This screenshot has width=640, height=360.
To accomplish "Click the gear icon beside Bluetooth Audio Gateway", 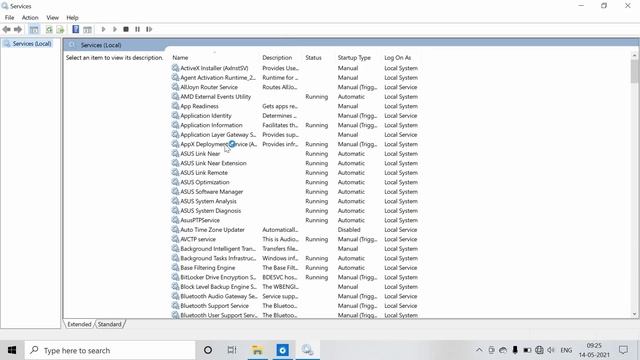I will pos(175,296).
